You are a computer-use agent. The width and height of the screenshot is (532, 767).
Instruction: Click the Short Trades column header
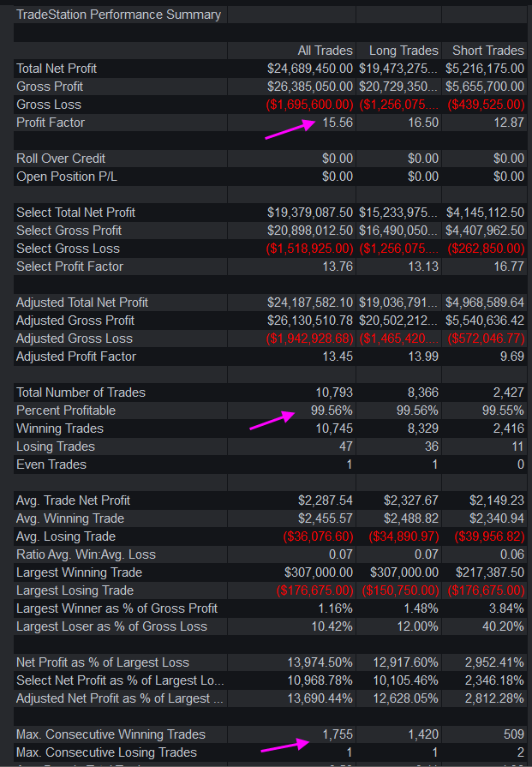pyautogui.click(x=487, y=51)
